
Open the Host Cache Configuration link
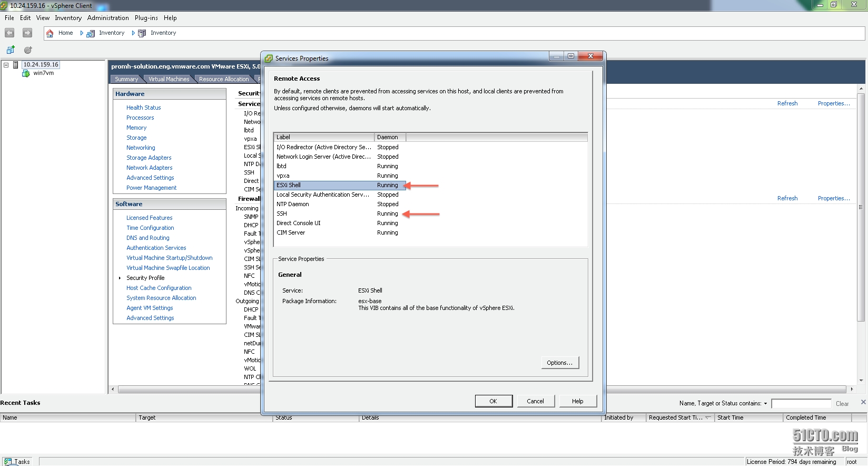click(x=159, y=288)
